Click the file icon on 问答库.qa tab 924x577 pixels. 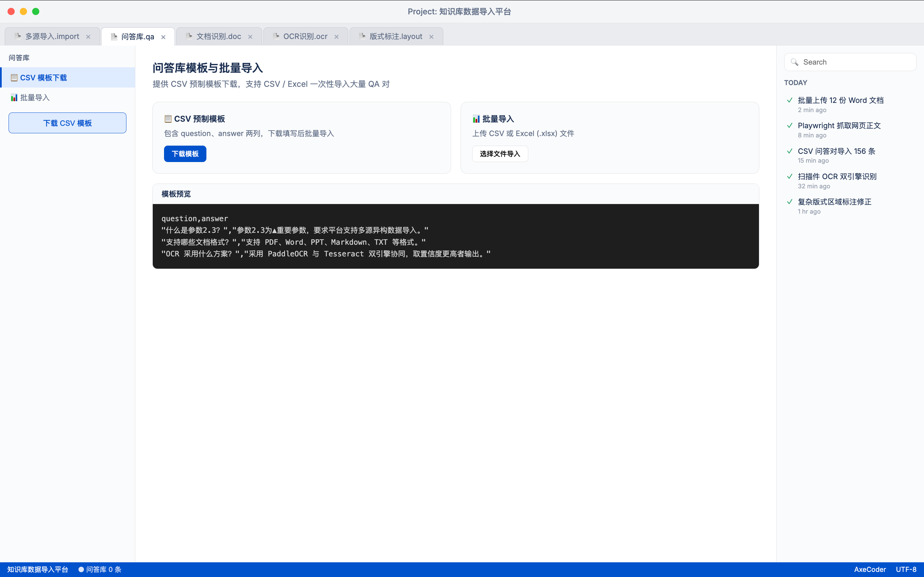[x=114, y=37]
